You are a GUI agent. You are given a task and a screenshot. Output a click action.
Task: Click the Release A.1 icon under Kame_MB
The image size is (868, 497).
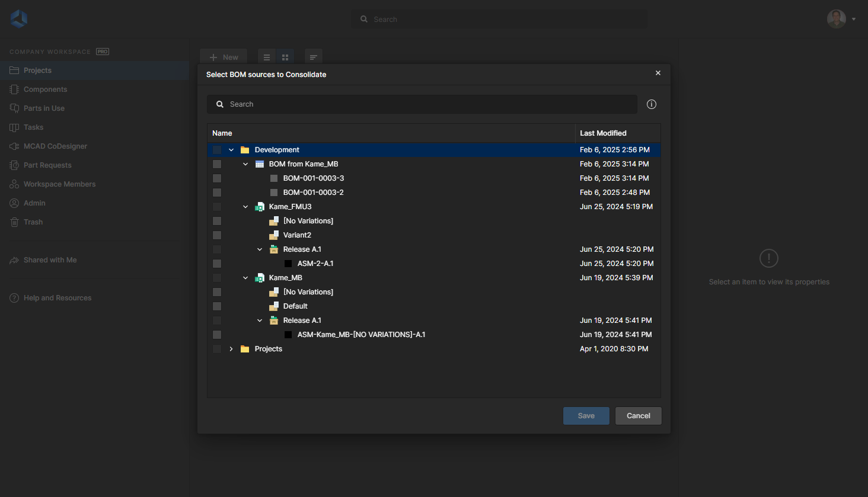274,320
